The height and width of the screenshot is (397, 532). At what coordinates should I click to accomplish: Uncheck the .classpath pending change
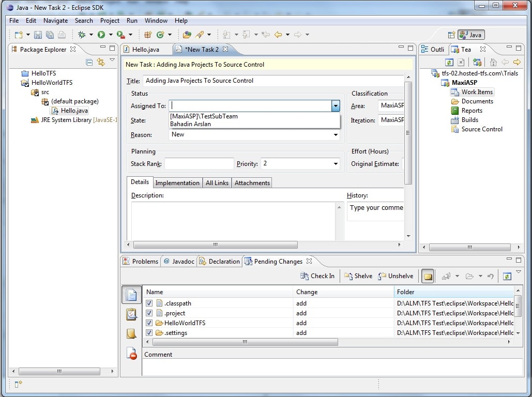tap(149, 303)
